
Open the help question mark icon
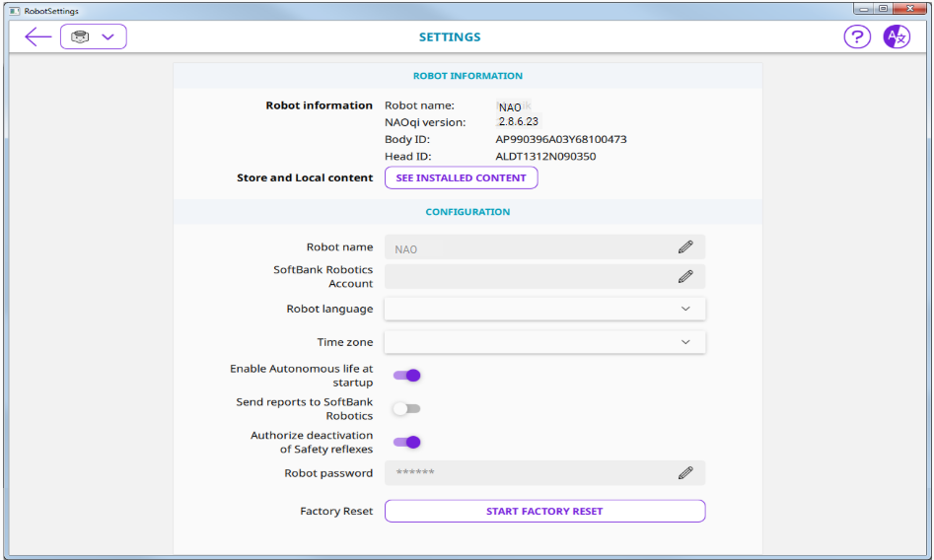click(857, 37)
